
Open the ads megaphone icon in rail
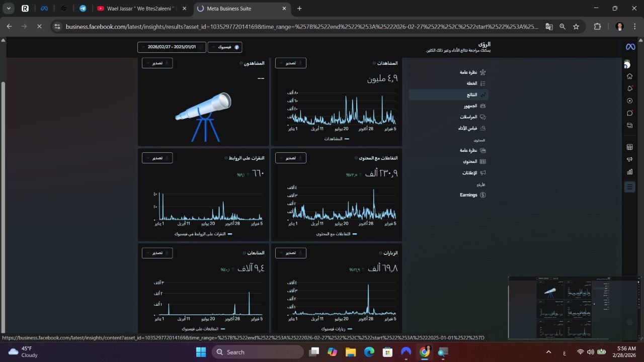[x=629, y=159]
